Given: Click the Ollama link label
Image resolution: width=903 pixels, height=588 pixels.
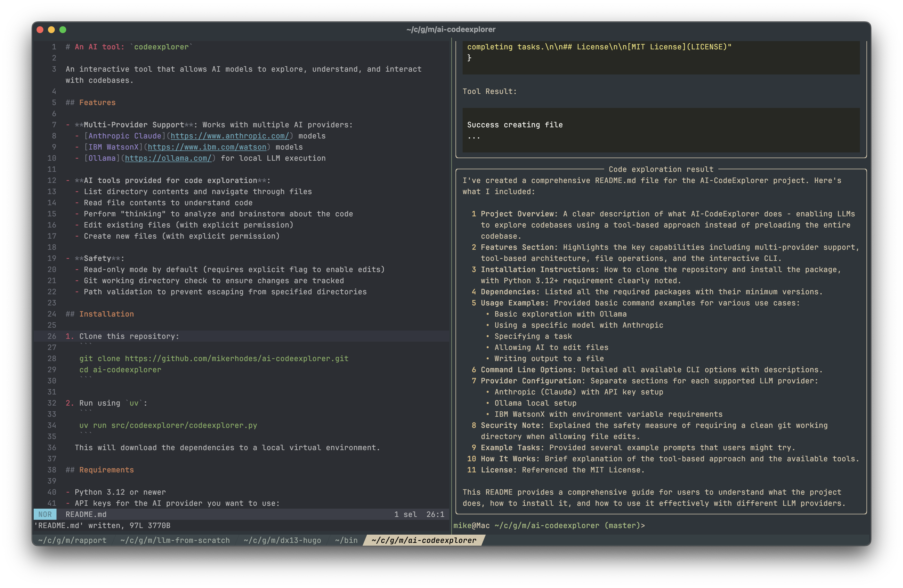Looking at the screenshot, I should coord(102,158).
